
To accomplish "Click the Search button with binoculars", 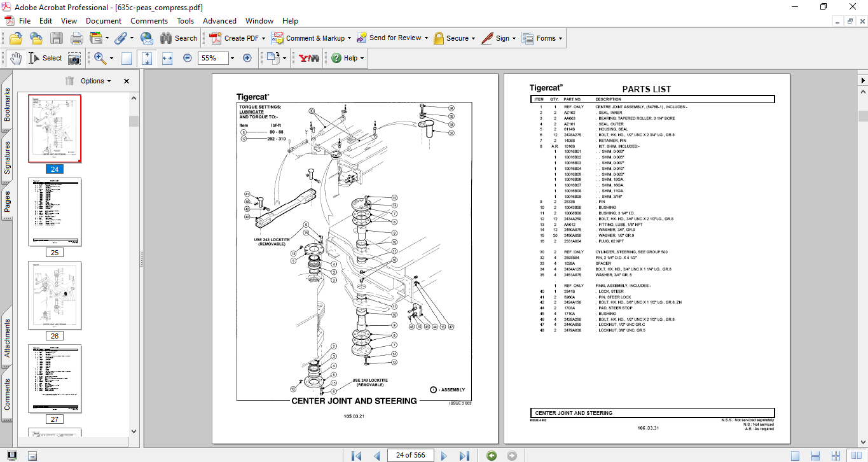I will (179, 38).
